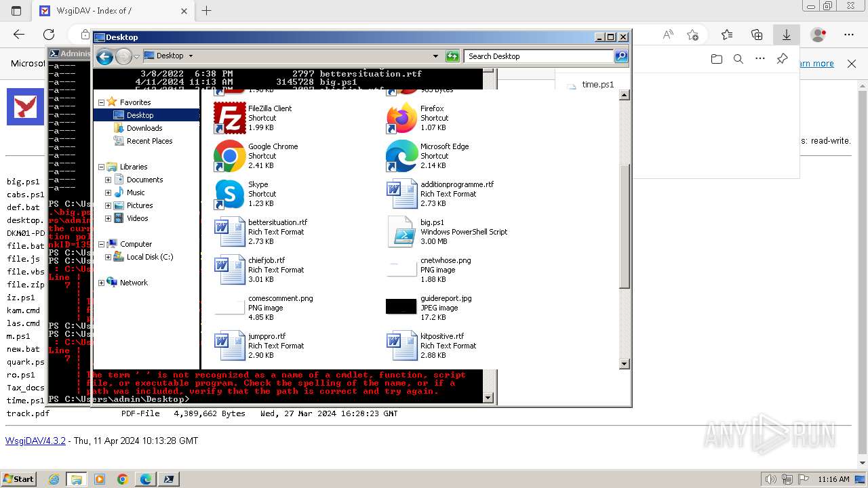The height and width of the screenshot is (488, 868).
Task: Select big.ps1 PowerShell script icon
Action: coord(401,231)
